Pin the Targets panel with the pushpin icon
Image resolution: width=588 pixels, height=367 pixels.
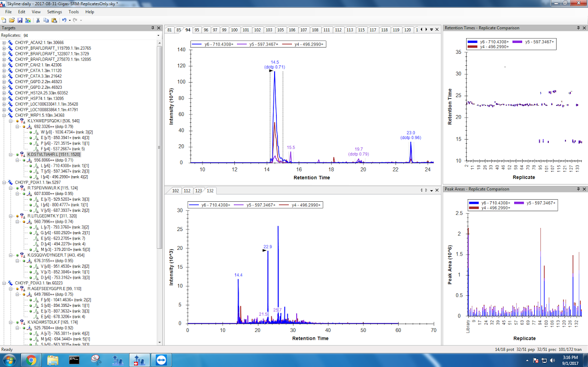pyautogui.click(x=153, y=28)
